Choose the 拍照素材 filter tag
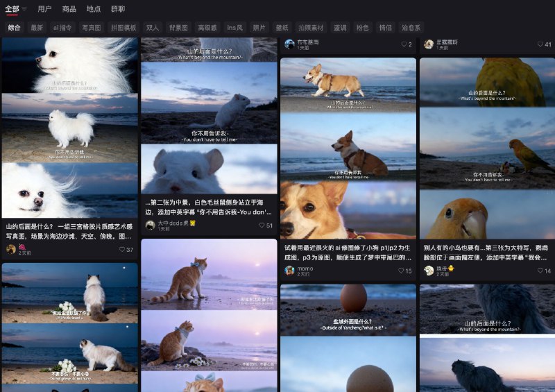 (311, 28)
